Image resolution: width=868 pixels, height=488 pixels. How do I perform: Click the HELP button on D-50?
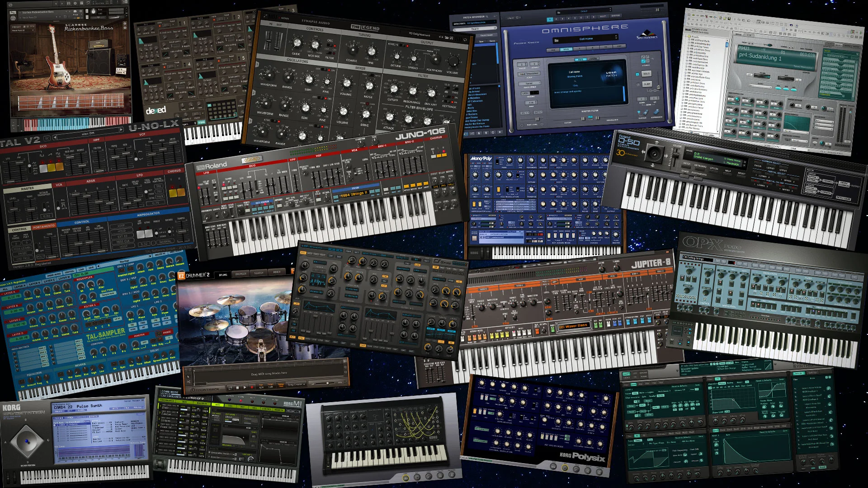tap(727, 174)
